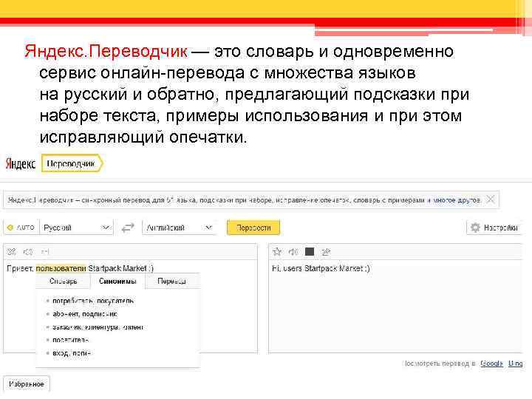
Task: Select synonym row 'абонент, подписчик'
Action: [x=85, y=314]
